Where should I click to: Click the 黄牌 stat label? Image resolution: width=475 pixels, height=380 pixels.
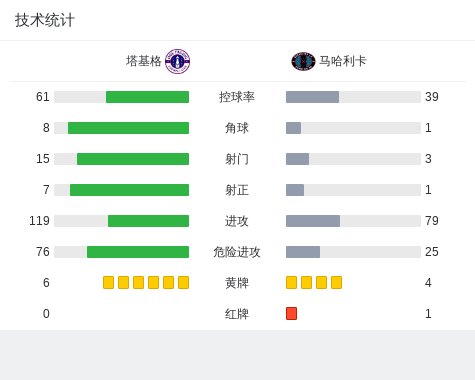tap(237, 283)
